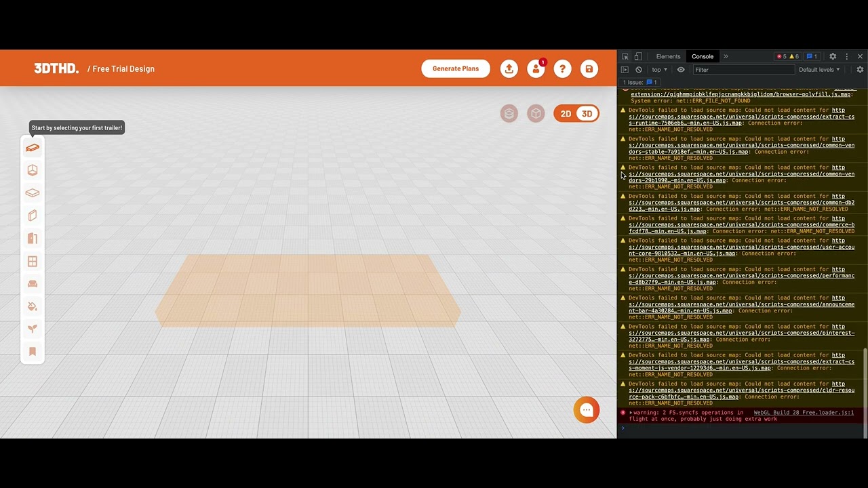Open the extract-css-runtime source map link
This screenshot has width=868, height=488.
(741, 117)
